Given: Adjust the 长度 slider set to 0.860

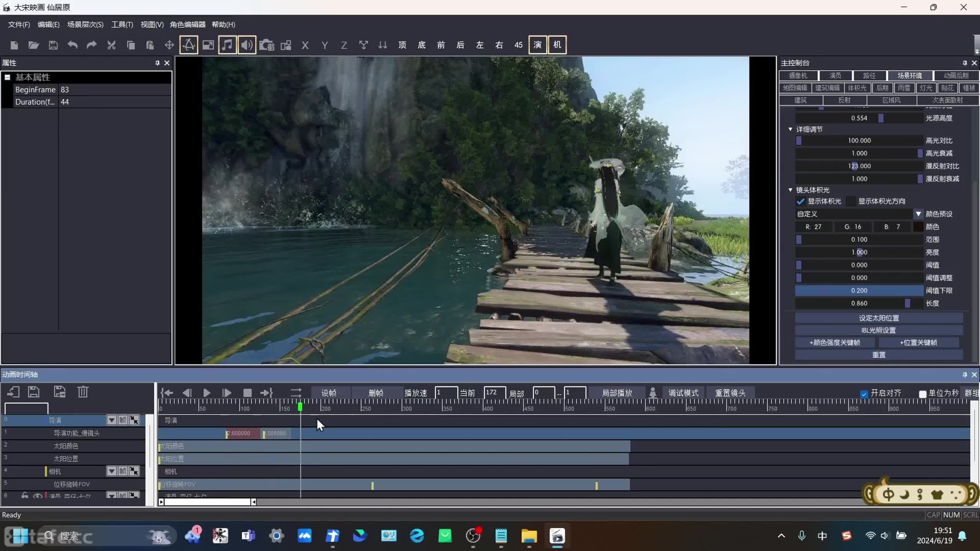Looking at the screenshot, I should [x=859, y=303].
